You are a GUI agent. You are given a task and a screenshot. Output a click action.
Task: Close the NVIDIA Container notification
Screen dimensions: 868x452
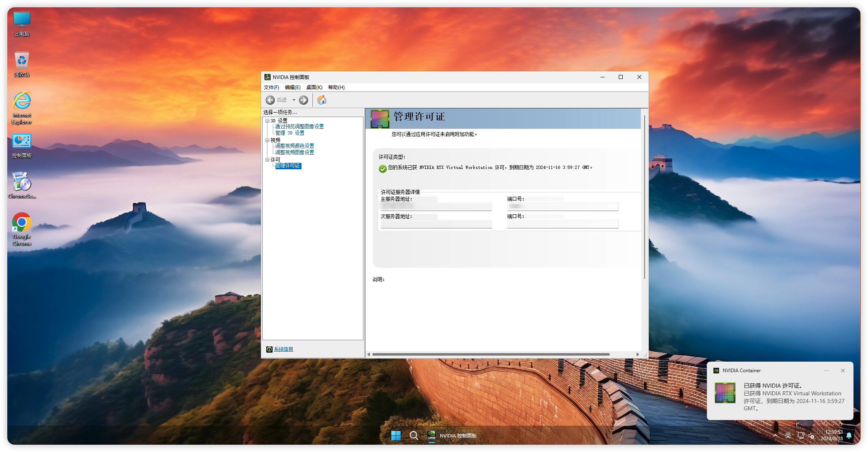pyautogui.click(x=843, y=371)
